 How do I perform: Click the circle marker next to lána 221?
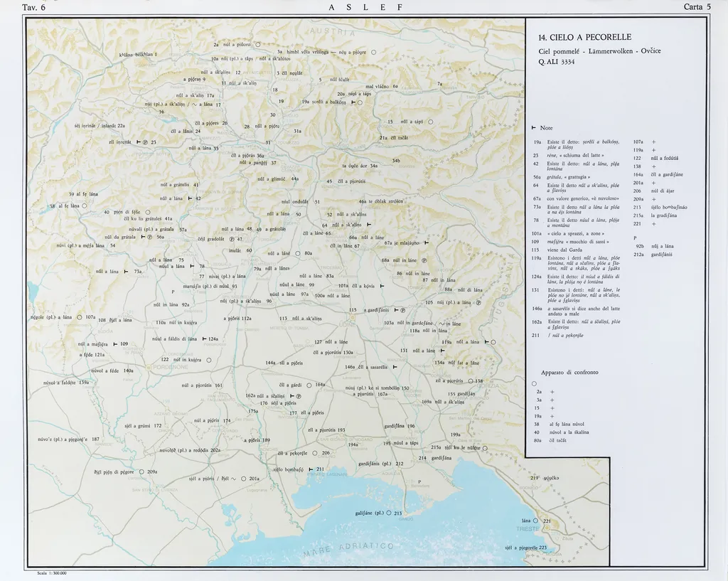pyautogui.click(x=537, y=521)
